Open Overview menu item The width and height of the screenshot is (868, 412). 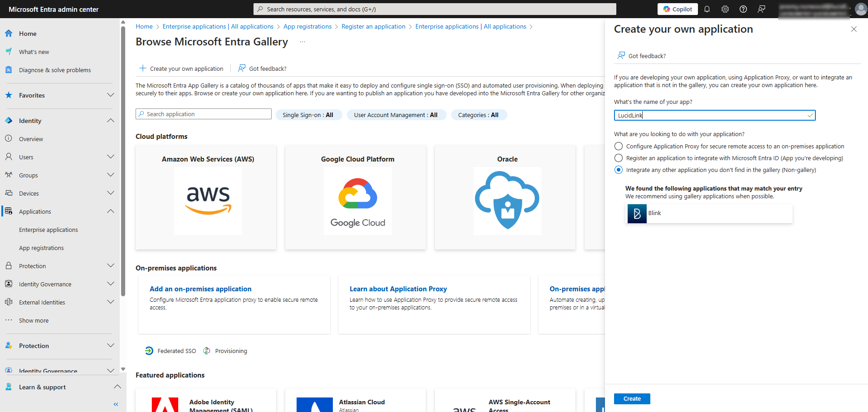[31, 139]
